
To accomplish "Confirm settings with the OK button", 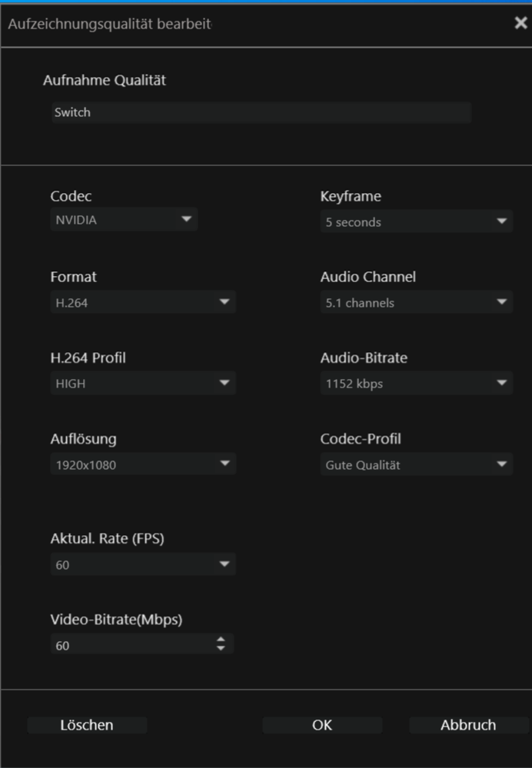I will tap(322, 725).
